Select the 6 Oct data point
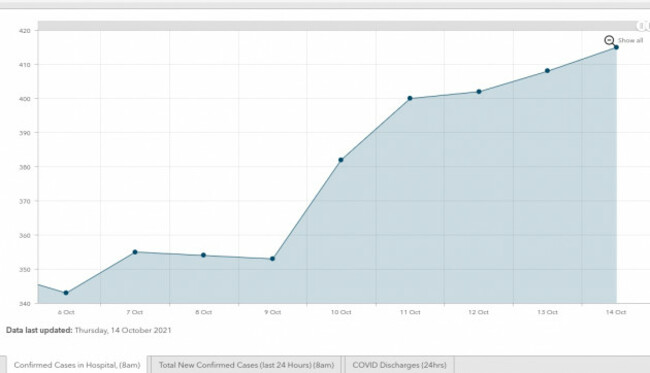 pyautogui.click(x=66, y=293)
